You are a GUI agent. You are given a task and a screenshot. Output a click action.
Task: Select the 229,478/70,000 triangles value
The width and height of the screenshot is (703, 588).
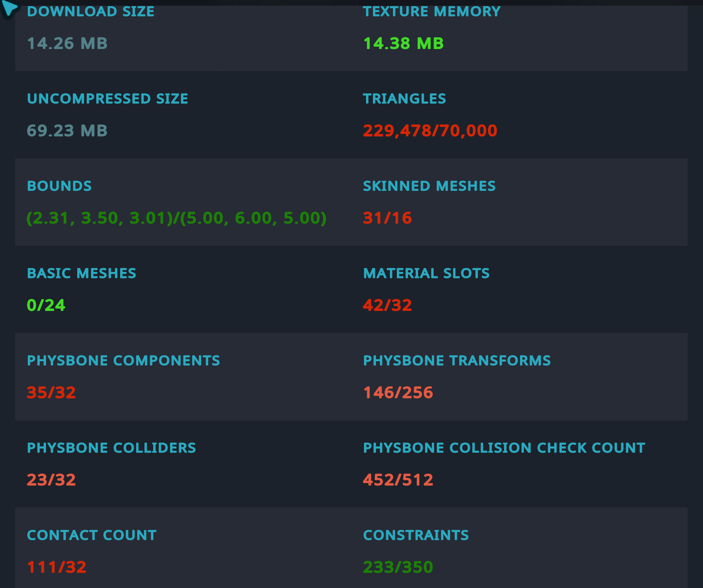[430, 131]
